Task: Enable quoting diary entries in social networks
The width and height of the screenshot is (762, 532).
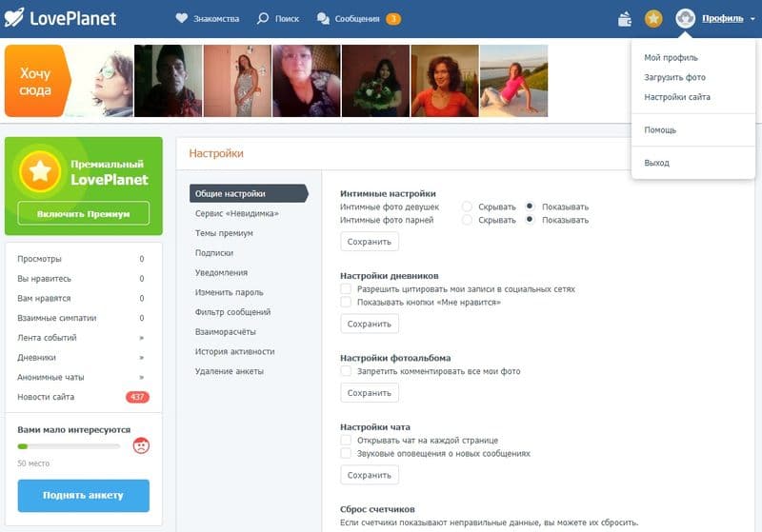Action: 347,288
